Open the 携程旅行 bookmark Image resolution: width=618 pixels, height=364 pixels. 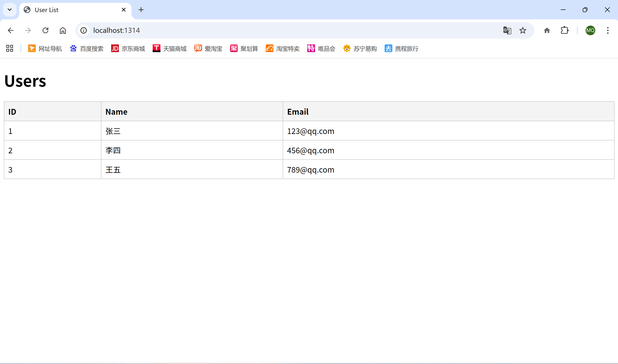pyautogui.click(x=402, y=49)
